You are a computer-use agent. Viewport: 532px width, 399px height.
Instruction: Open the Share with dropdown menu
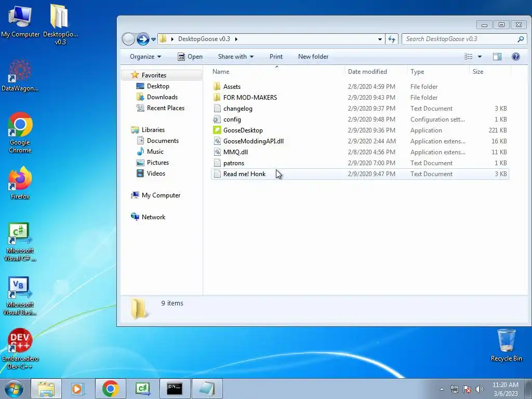click(236, 57)
